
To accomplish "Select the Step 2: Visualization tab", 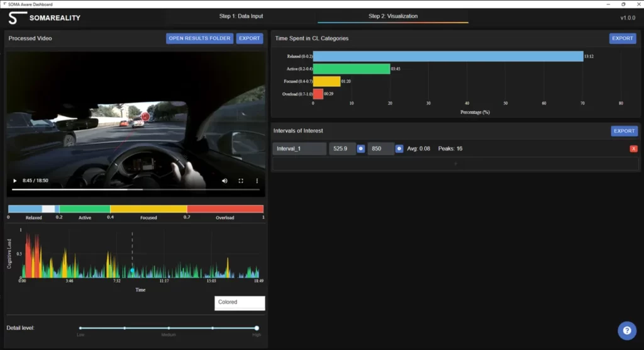I will pyautogui.click(x=392, y=16).
